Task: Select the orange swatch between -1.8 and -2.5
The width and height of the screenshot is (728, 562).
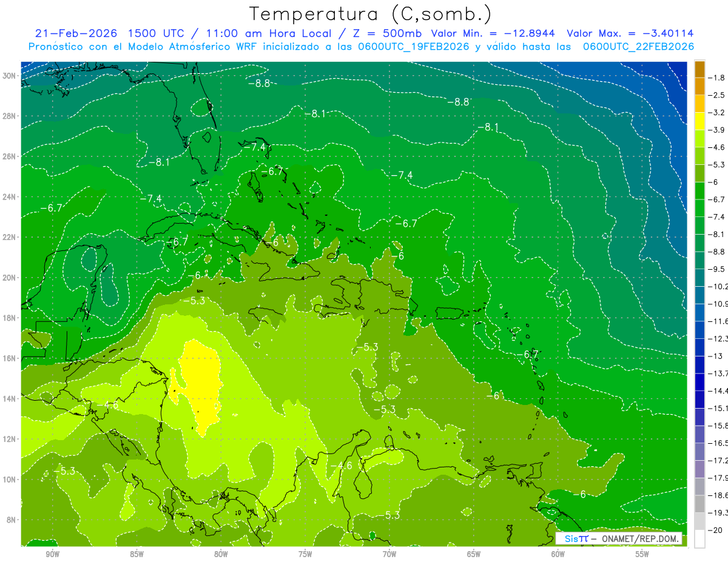Action: tap(699, 86)
